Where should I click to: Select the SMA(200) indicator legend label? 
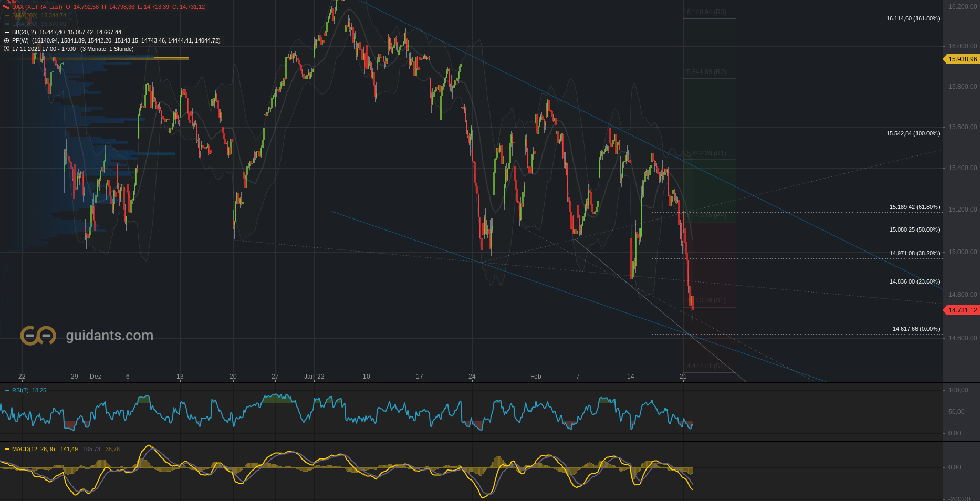coord(25,15)
